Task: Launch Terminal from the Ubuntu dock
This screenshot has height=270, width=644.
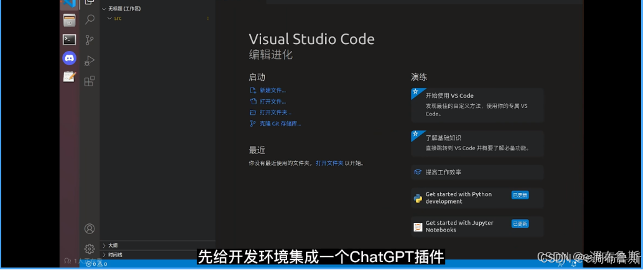Action: point(70,39)
